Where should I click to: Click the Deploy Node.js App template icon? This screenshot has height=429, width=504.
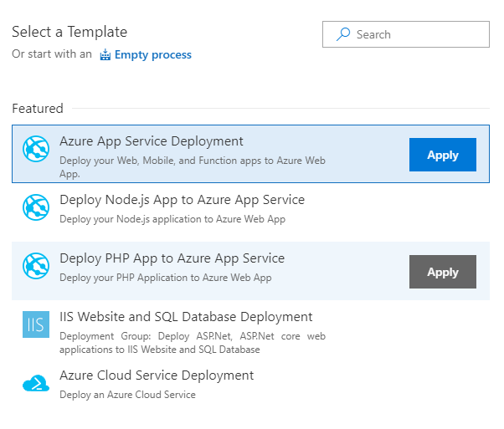click(x=36, y=207)
